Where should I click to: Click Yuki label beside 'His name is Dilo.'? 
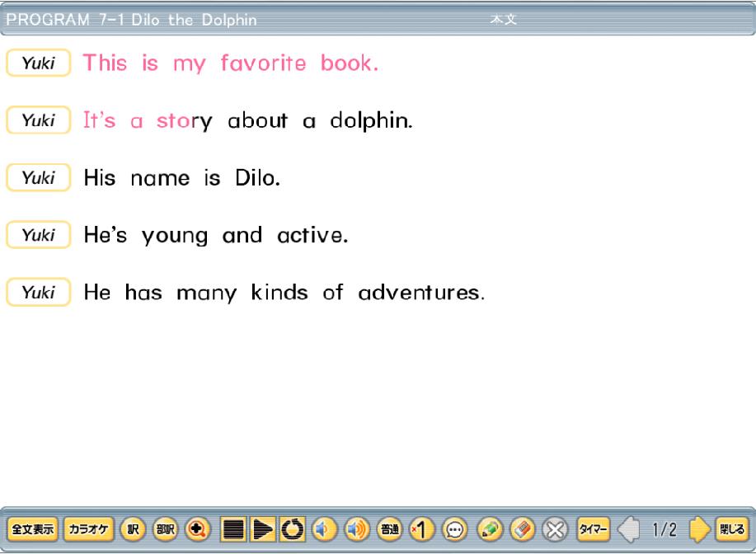click(x=39, y=177)
